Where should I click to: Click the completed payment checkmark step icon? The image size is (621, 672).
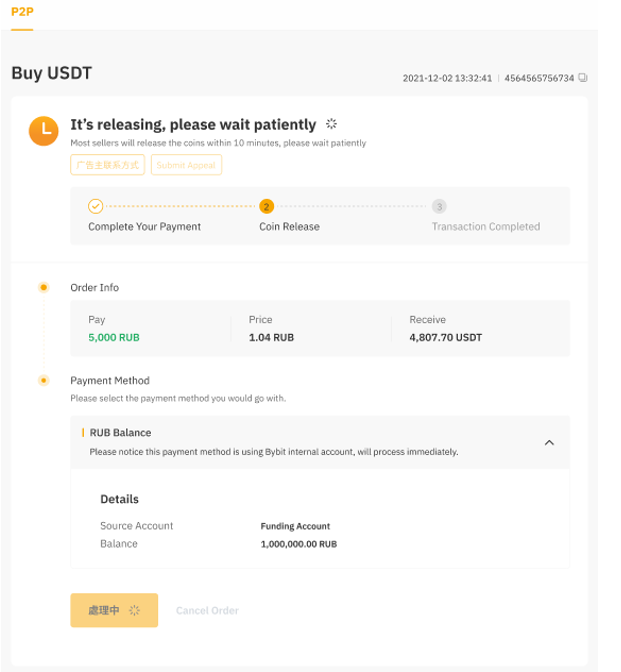(x=96, y=206)
